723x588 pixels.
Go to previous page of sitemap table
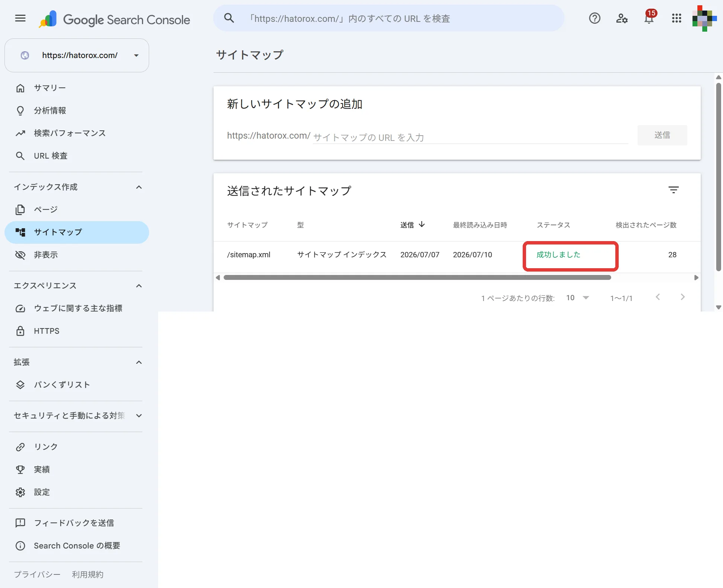[x=657, y=297]
